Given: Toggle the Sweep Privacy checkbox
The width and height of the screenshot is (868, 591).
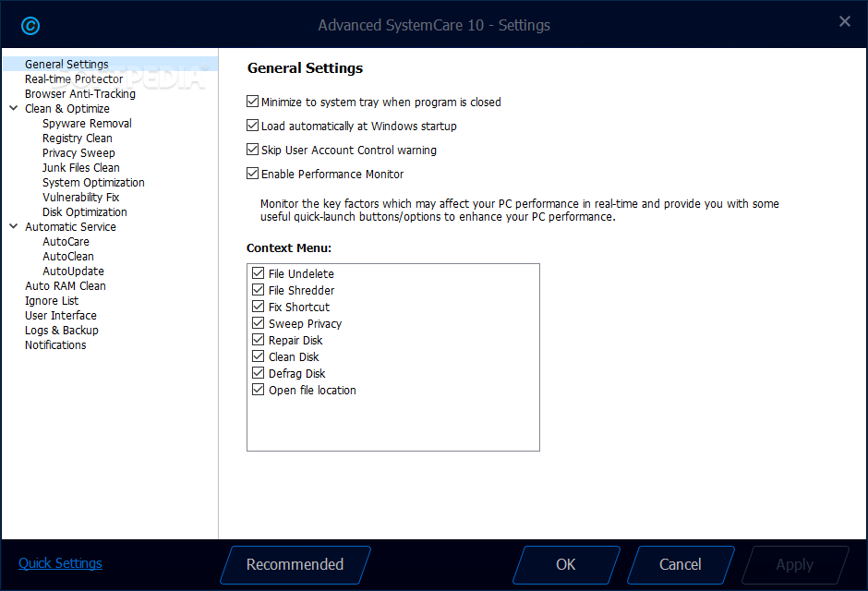Looking at the screenshot, I should [258, 323].
